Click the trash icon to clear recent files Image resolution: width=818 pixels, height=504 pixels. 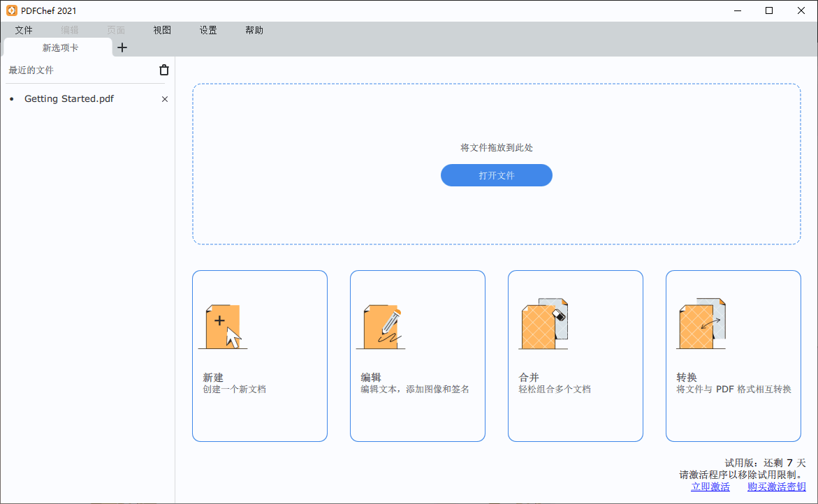pyautogui.click(x=163, y=70)
